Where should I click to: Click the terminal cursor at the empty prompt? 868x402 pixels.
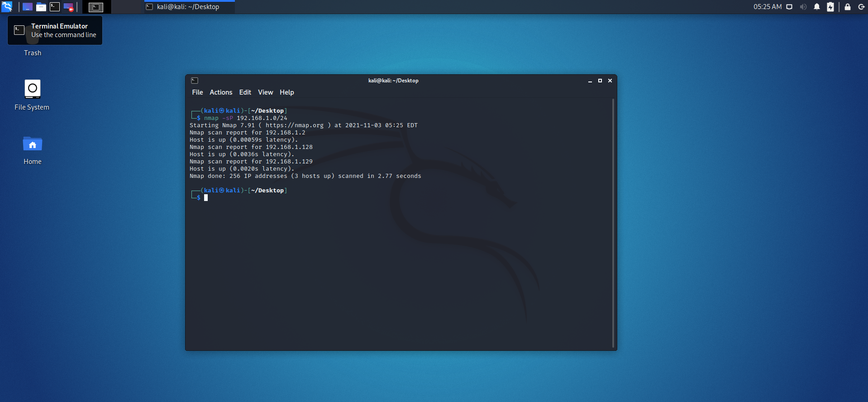(206, 198)
